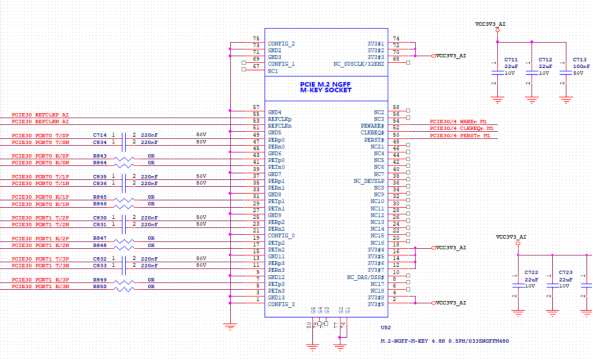Click no-connect box at CONFIG_1 pin 69
593x361 pixels.
(244, 63)
